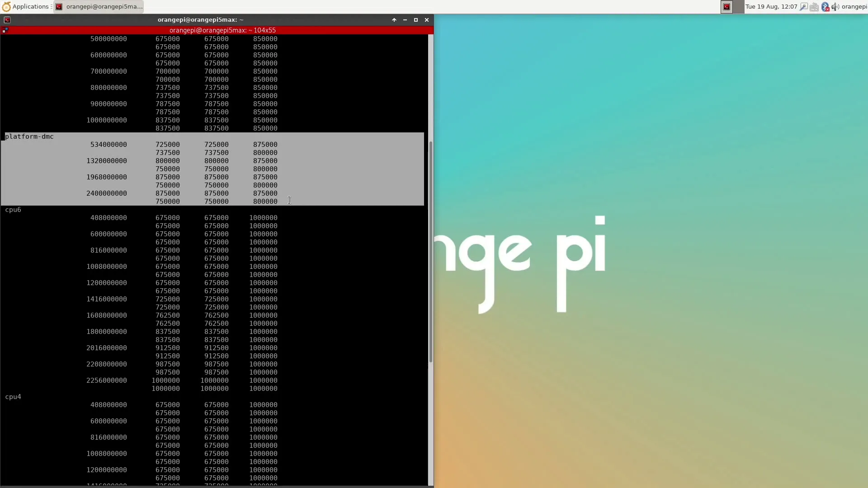Open the orangepi user menu
The width and height of the screenshot is (868, 488).
[x=854, y=6]
